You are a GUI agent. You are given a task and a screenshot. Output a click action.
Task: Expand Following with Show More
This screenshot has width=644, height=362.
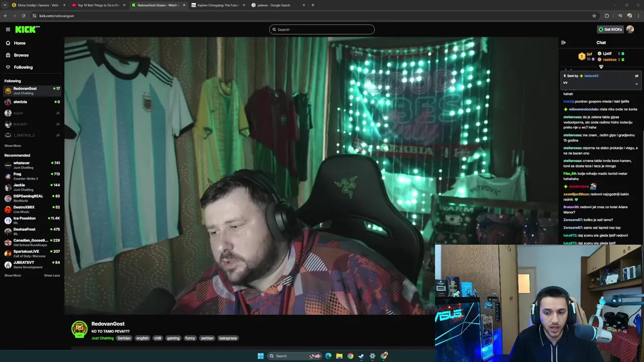13,146
